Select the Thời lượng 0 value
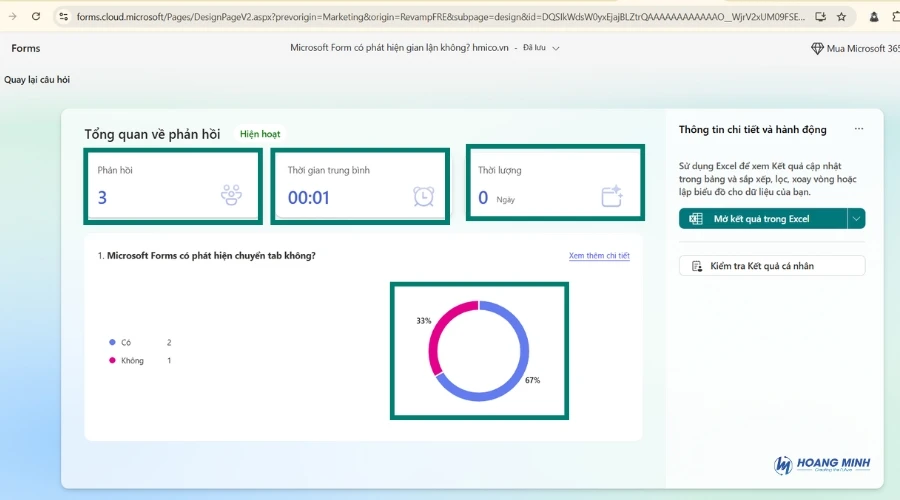This screenshot has height=500, width=900. (x=483, y=197)
